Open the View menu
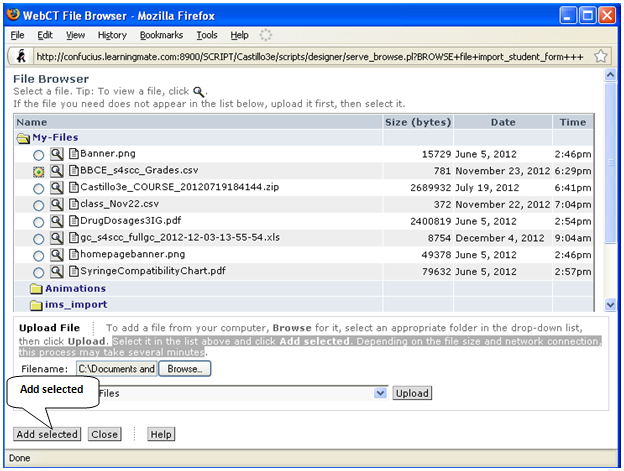 75,35
